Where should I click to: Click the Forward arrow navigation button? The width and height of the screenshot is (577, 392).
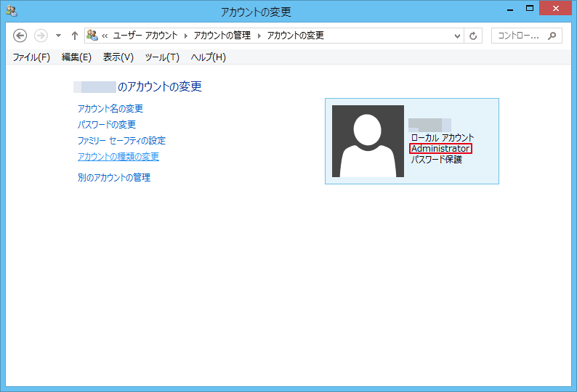point(41,36)
